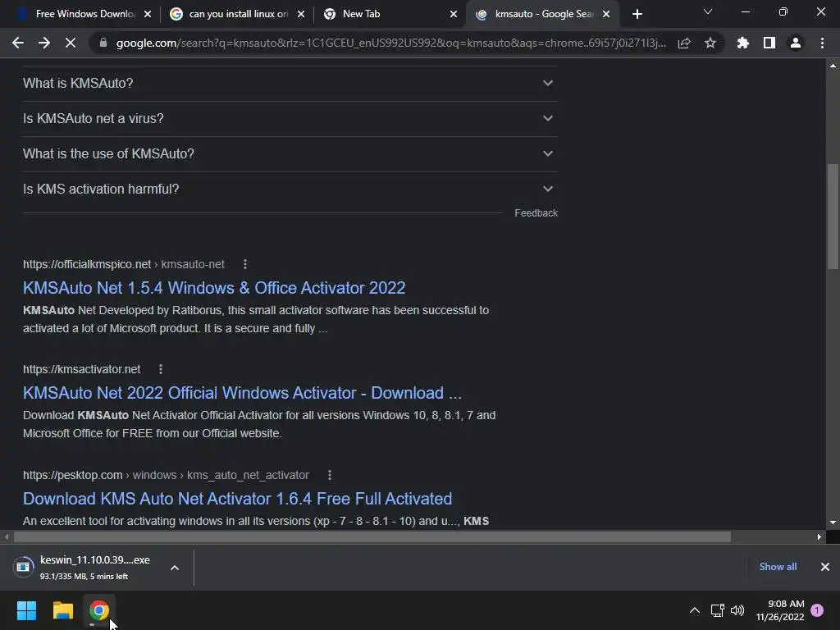
Task: Expand 'What is KMSAuto?' question
Action: tap(290, 83)
